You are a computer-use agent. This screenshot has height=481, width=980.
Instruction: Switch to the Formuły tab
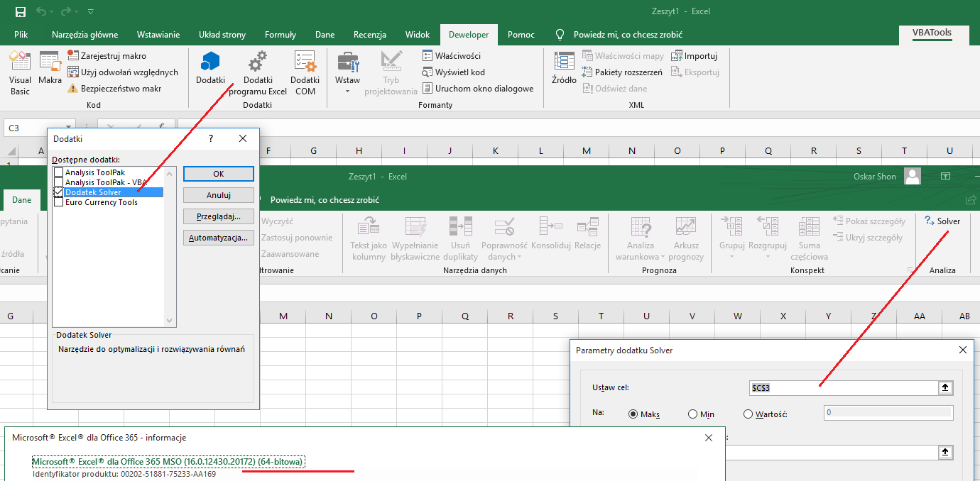point(281,35)
